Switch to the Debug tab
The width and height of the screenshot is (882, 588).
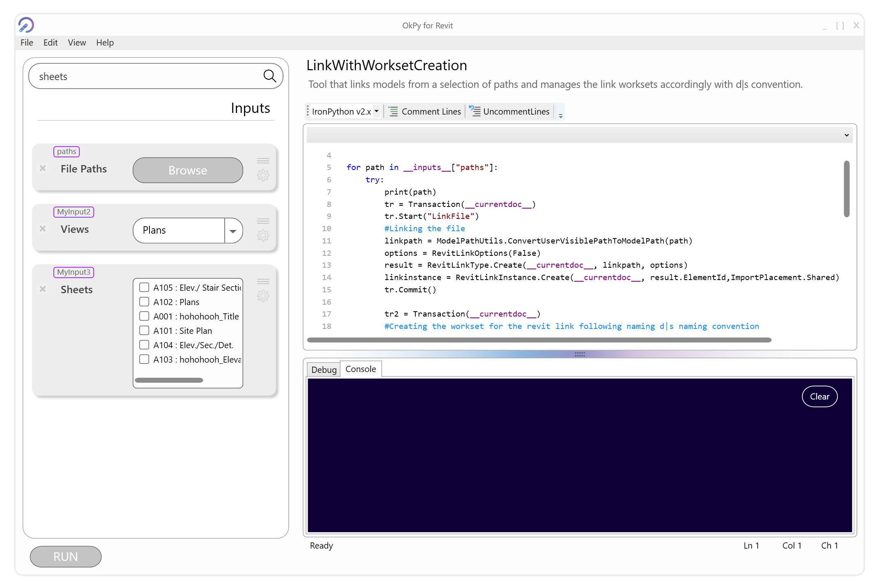click(x=323, y=369)
